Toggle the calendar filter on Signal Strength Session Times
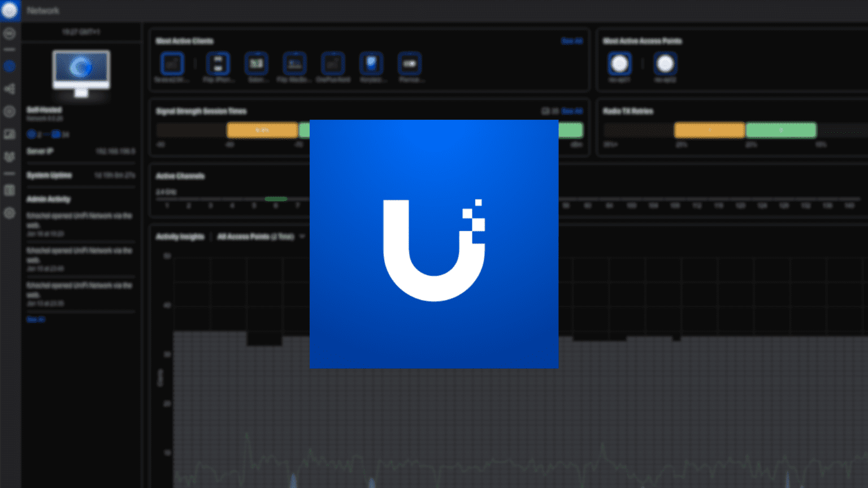 (x=544, y=111)
